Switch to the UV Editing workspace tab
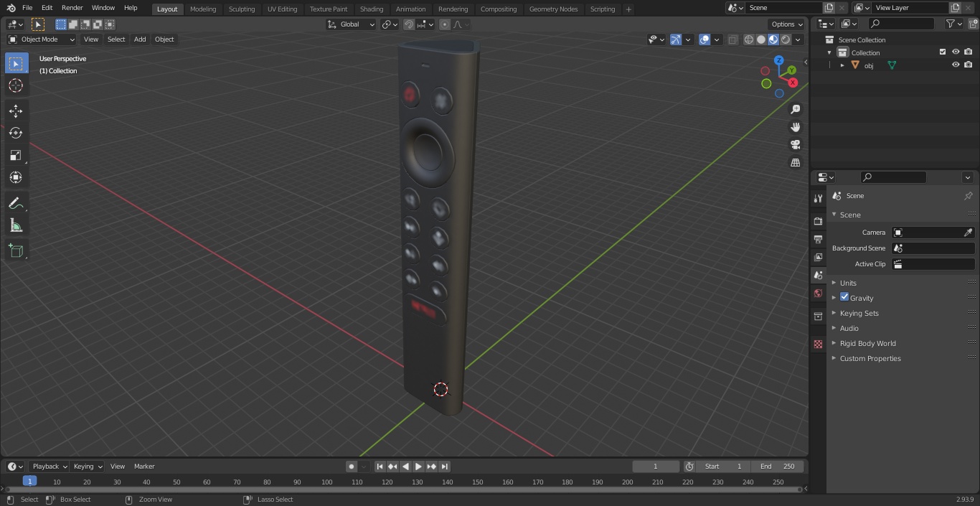The height and width of the screenshot is (506, 980). point(282,9)
